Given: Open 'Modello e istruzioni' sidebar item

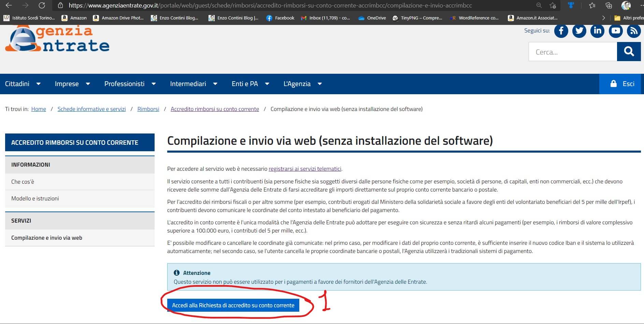Looking at the screenshot, I should [x=35, y=198].
